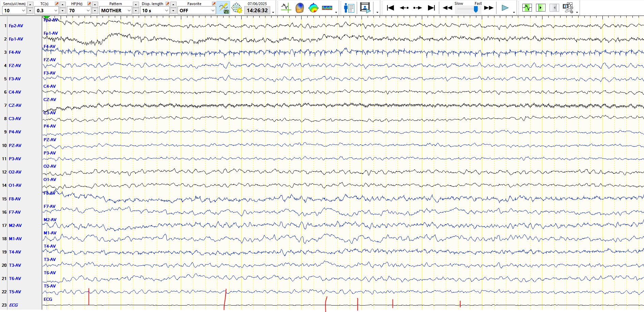644x312 pixels.
Task: Select channel label T5-AV in the list
Action: (x=15, y=292)
